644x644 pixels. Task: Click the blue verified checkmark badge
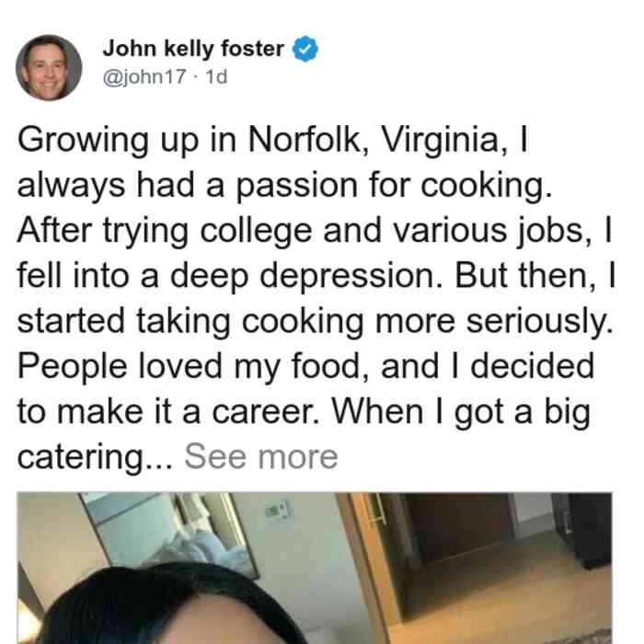(x=305, y=49)
